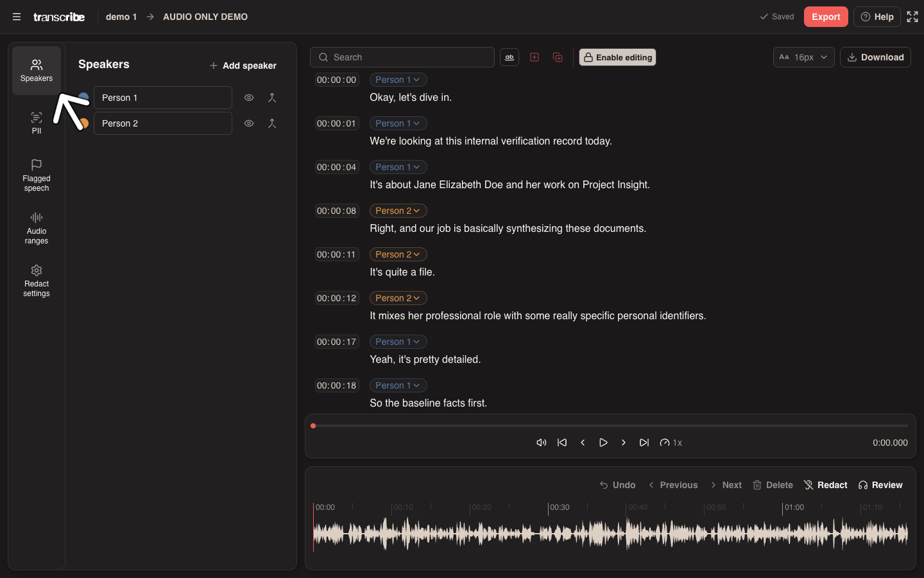Click the underlined 'ab' icon beside Search

509,57
